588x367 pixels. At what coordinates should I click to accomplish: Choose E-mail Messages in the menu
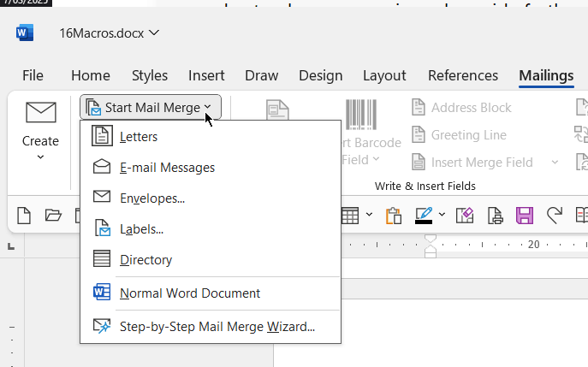(211, 168)
